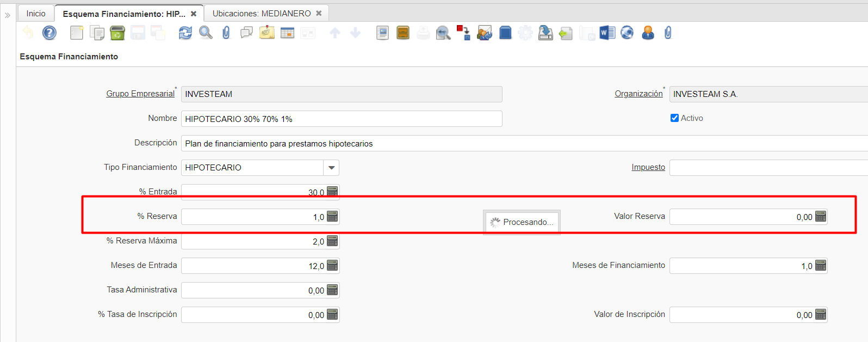Click the post-it note icon
The height and width of the screenshot is (342, 868).
tap(267, 33)
